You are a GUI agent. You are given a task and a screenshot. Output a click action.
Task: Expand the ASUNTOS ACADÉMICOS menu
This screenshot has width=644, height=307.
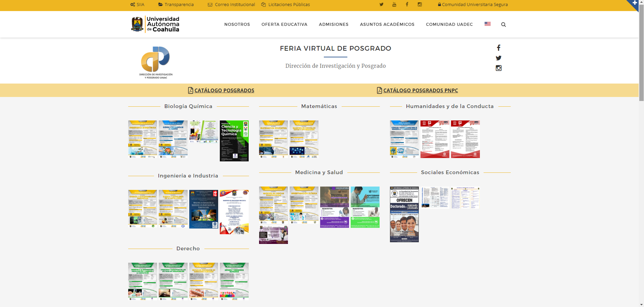click(x=387, y=24)
